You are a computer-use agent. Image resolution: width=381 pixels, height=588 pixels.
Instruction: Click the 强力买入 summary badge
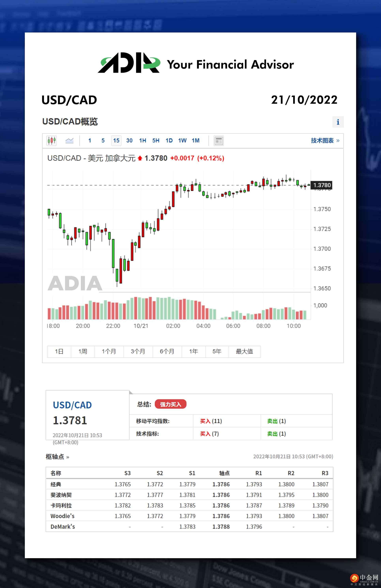171,404
